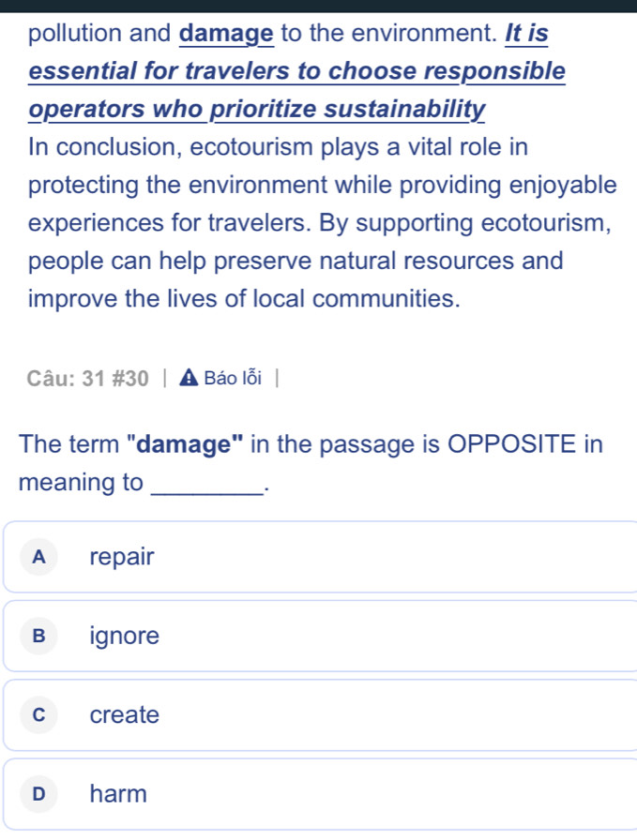The image size is (637, 840).
Task: Click the blank line after "meaning to"
Action: click(207, 488)
